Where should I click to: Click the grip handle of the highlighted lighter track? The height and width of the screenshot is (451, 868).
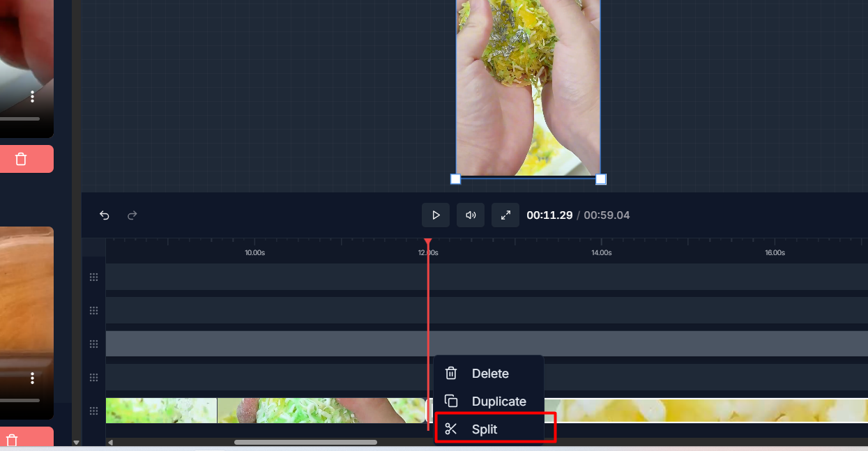[93, 344]
